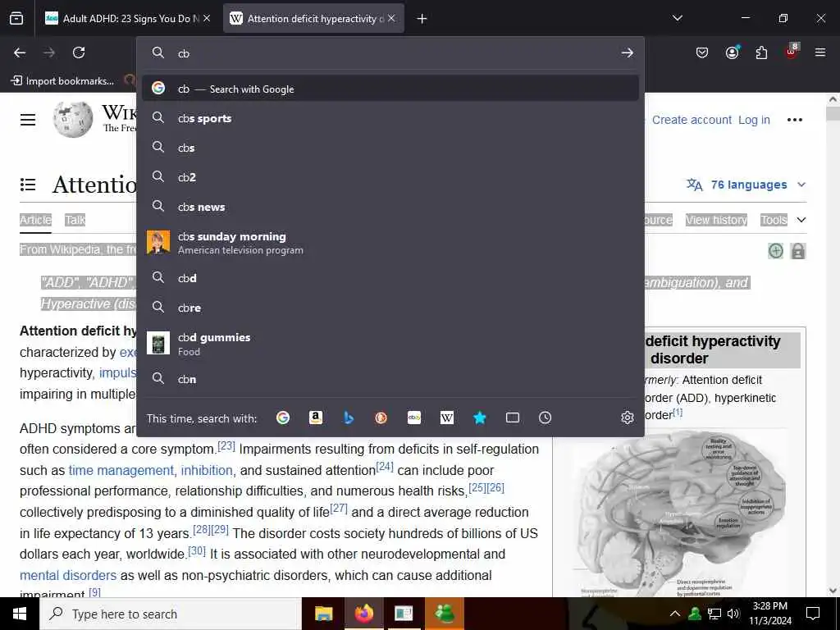The width and height of the screenshot is (840, 630).
Task: Open 'inhibition' link
Action: (206, 470)
